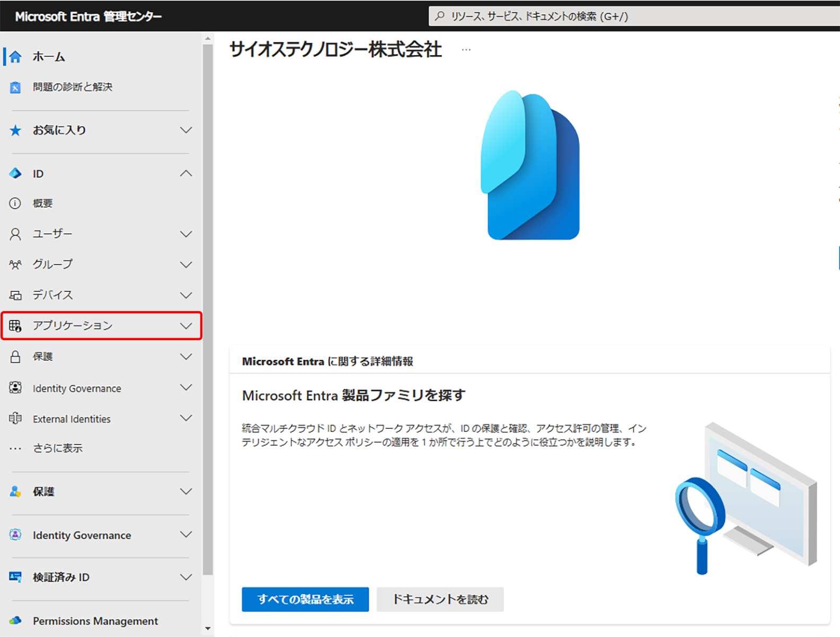Expand the 保護 chevron under ID
The image size is (840, 637).
186,357
